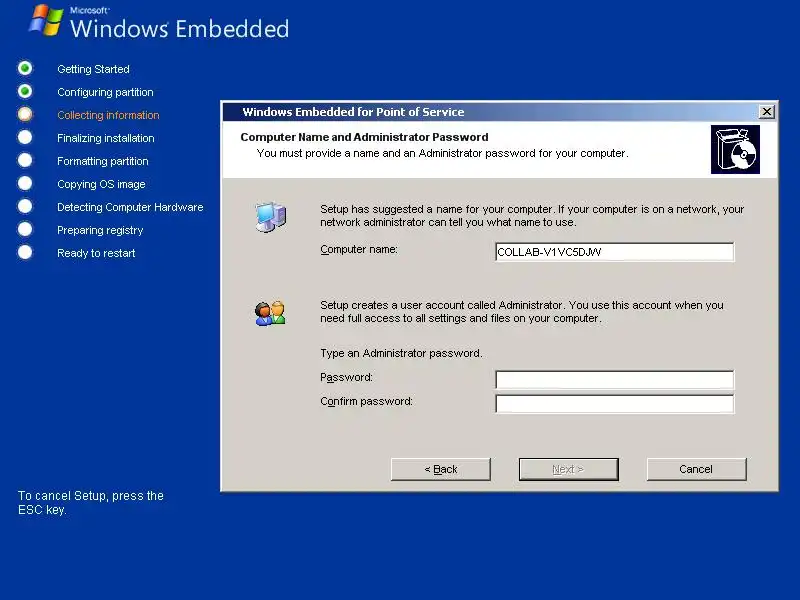Image resolution: width=800 pixels, height=600 pixels.
Task: Focus the Password input field
Action: [614, 380]
